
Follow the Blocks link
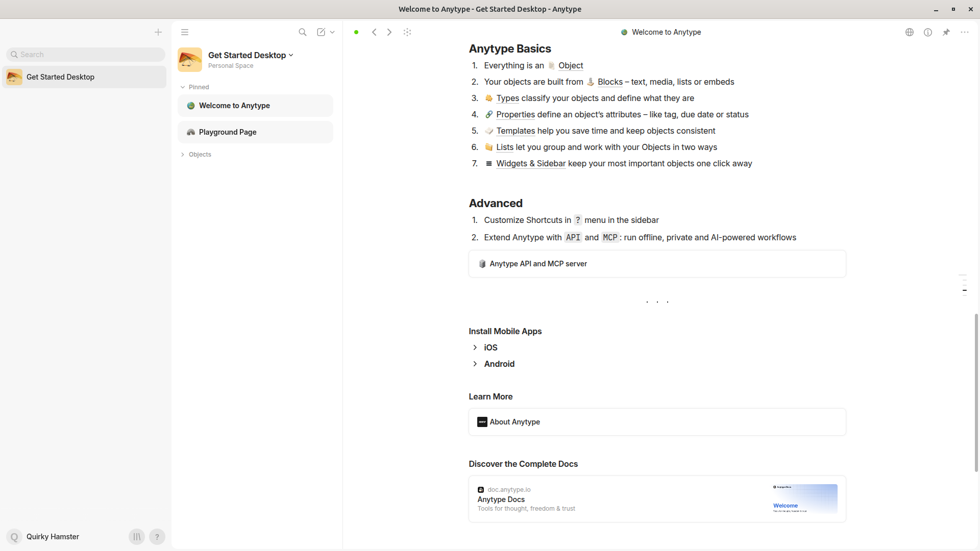coord(610,82)
